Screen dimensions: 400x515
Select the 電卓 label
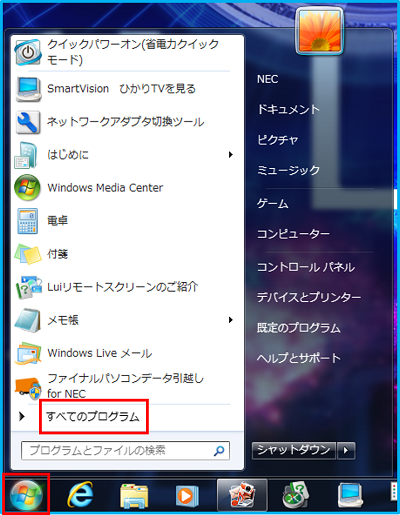[58, 221]
